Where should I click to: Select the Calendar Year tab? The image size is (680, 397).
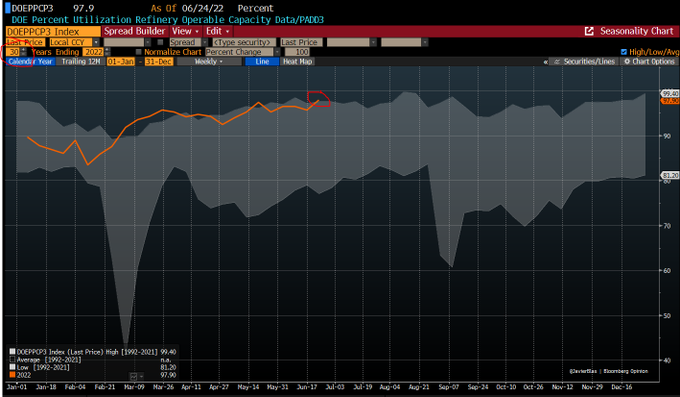[30, 62]
